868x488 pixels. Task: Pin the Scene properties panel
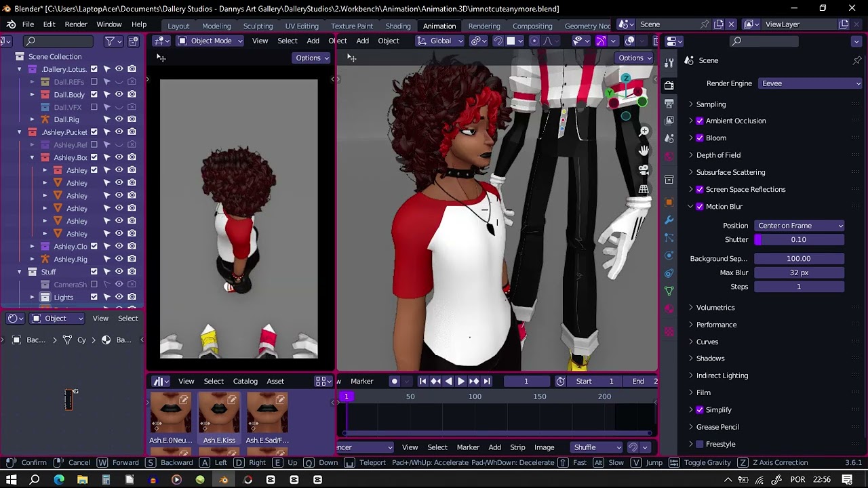coord(857,60)
